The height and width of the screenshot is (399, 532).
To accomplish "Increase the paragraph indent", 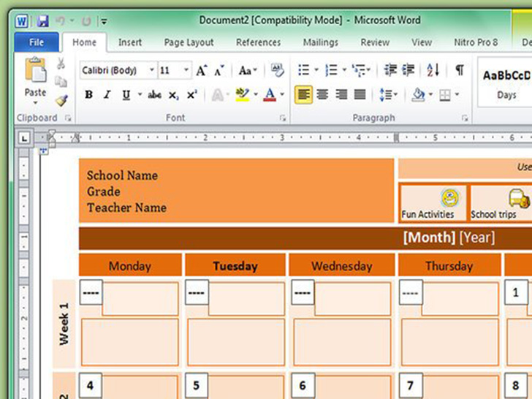I will [408, 70].
